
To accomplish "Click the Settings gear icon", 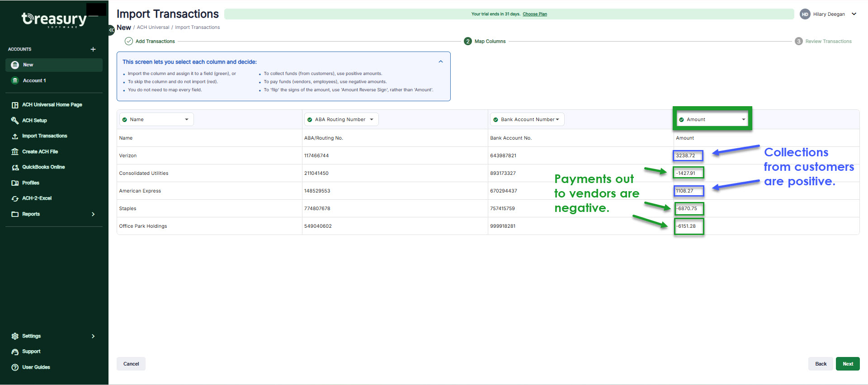I will pyautogui.click(x=15, y=336).
